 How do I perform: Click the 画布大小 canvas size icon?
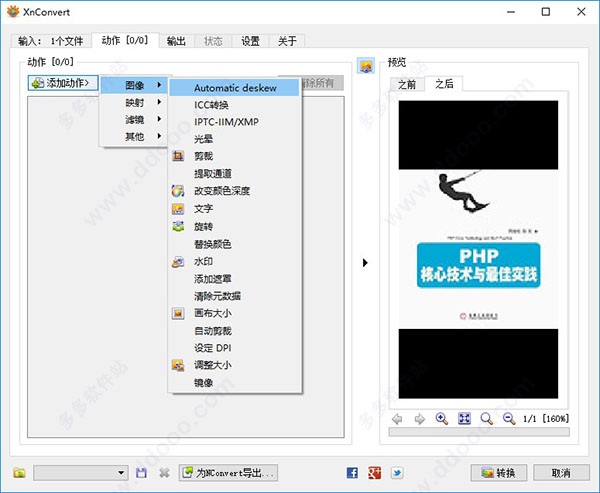[178, 313]
